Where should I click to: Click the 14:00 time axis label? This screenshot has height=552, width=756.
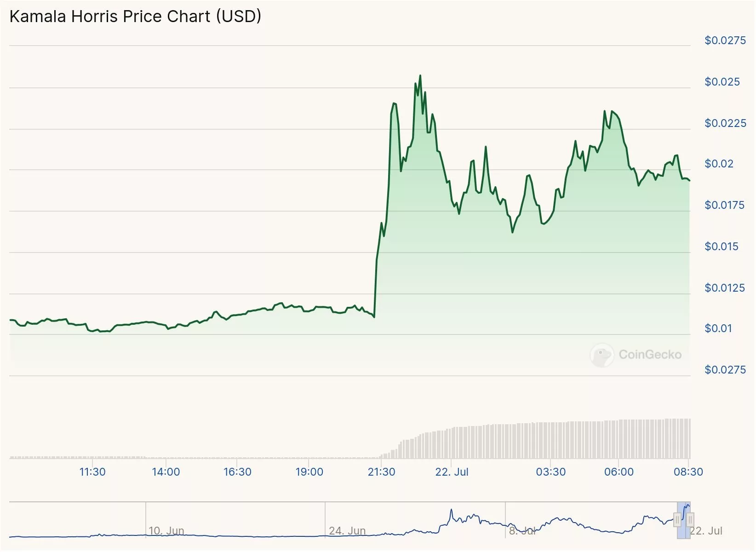[166, 472]
